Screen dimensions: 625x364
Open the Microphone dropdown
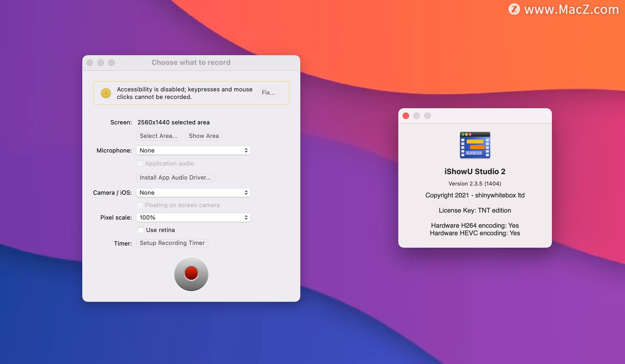point(193,150)
